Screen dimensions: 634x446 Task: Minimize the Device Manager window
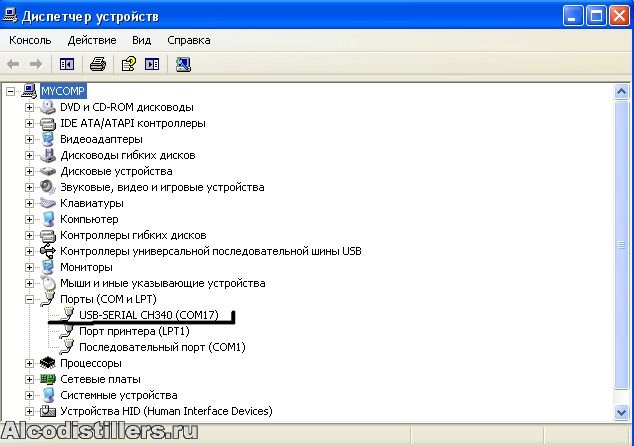tap(573, 16)
